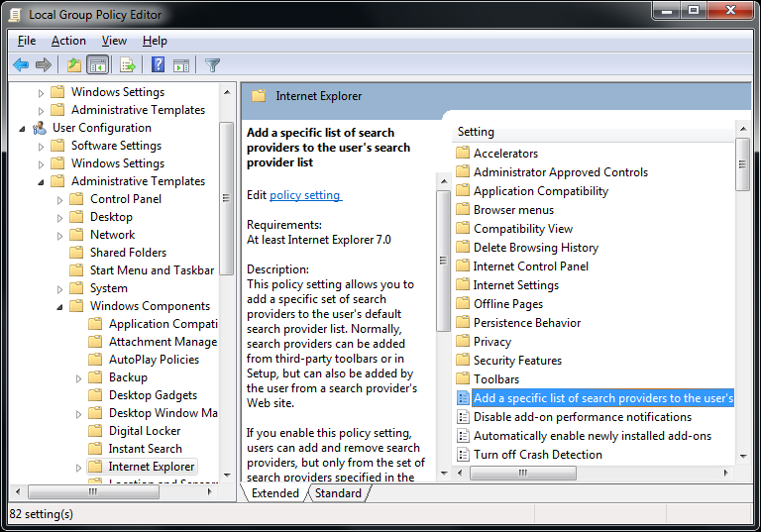
Task: Toggle Show/Hide Action Pane toolbar icon
Action: point(181,64)
